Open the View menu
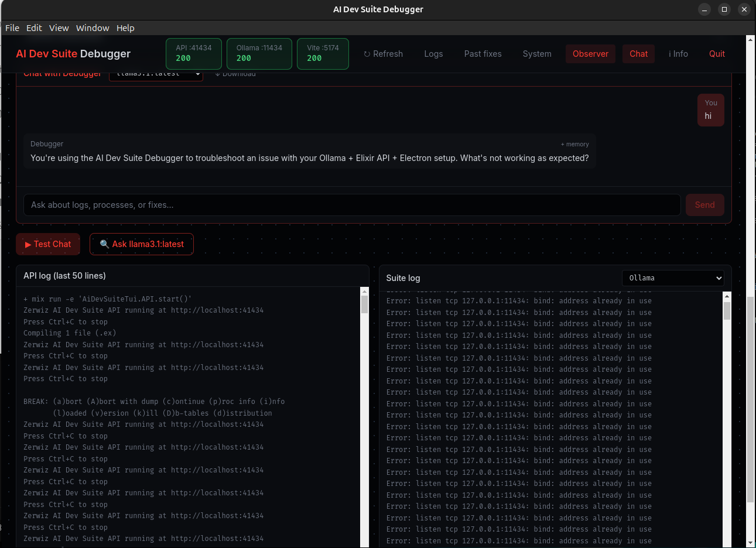Screen dimensions: 756x548 coord(59,28)
